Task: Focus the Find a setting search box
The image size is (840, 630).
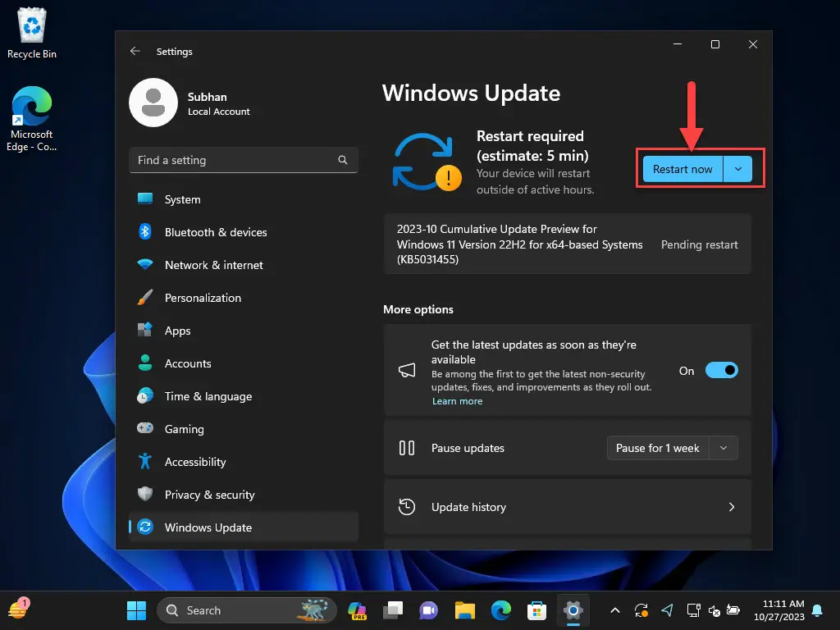Action: [x=243, y=160]
